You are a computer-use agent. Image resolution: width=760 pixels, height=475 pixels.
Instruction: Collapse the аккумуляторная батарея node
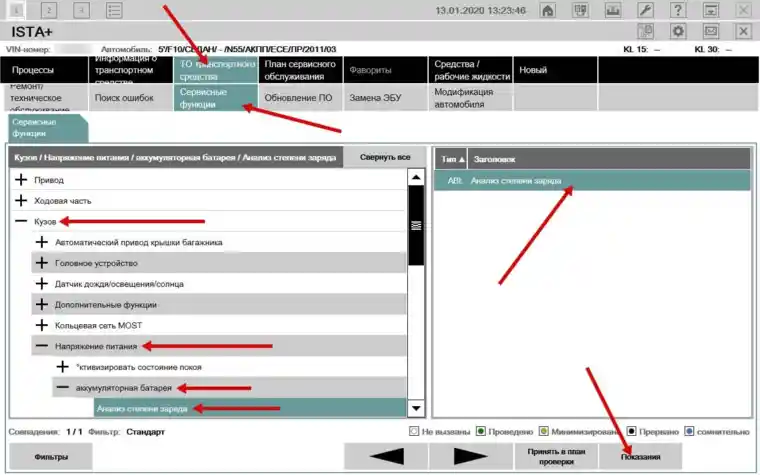[x=63, y=388]
